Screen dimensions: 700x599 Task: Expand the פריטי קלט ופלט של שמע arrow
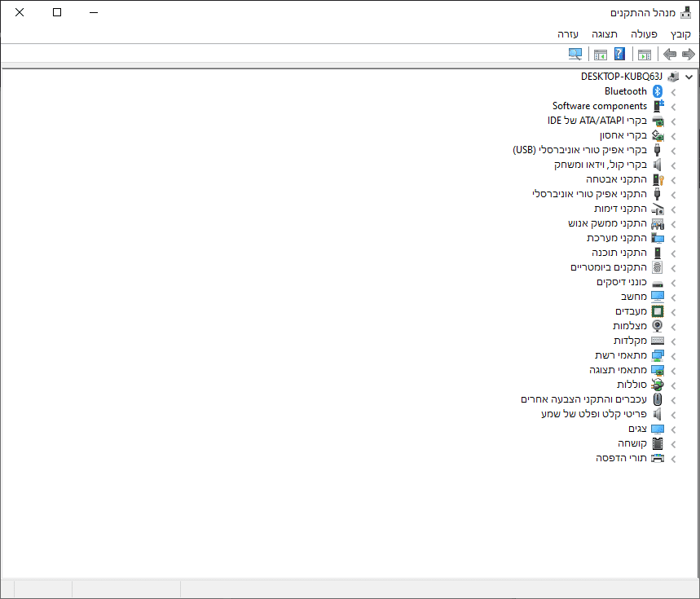(673, 415)
